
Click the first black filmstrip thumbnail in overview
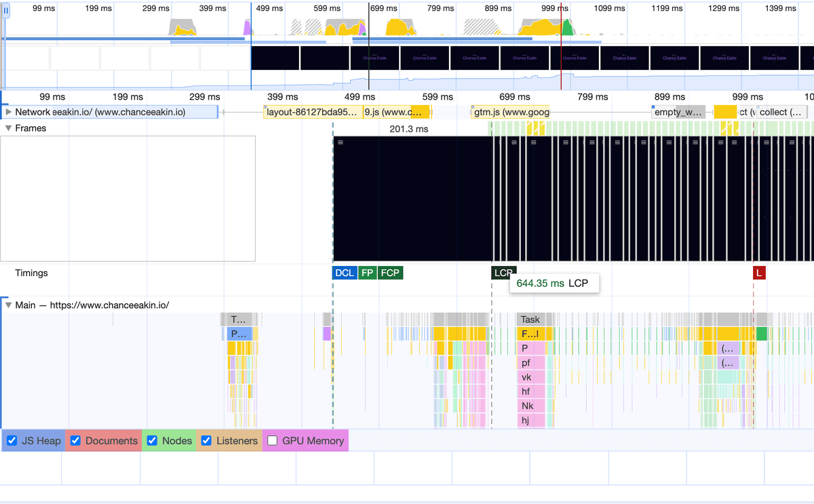[x=275, y=58]
